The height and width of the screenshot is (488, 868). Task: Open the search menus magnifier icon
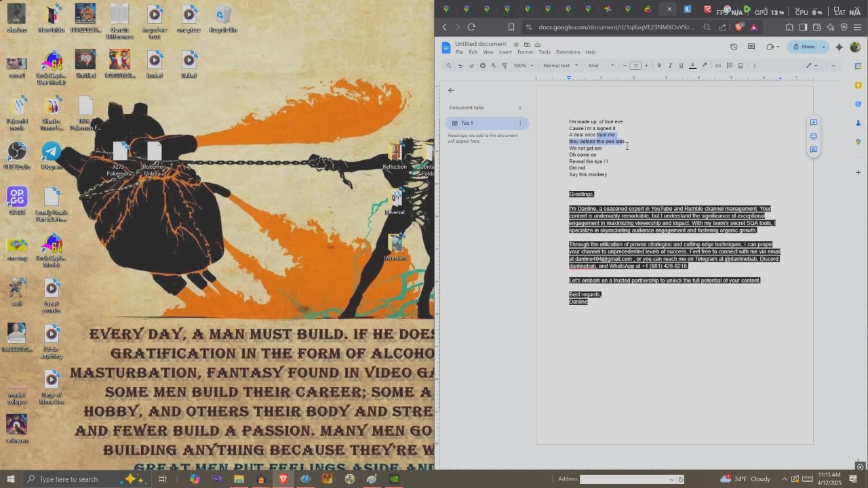(x=448, y=66)
